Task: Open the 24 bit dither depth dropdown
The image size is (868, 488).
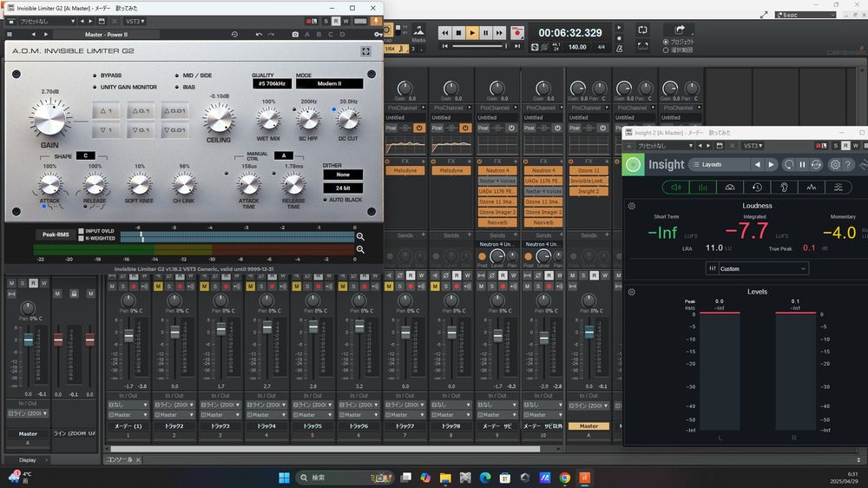Action: [x=343, y=188]
